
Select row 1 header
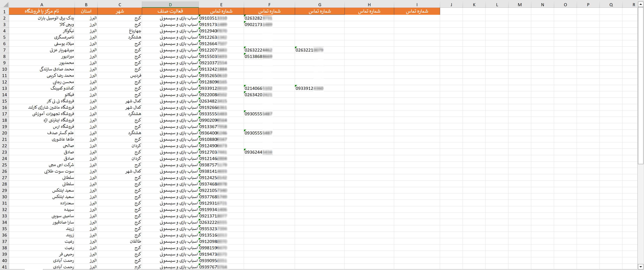[5, 11]
